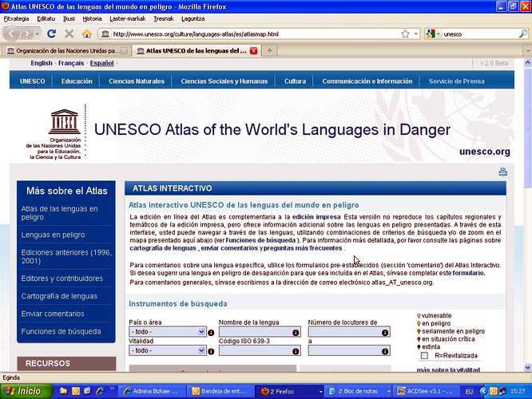Open a new tab with plus button
The height and width of the screenshot is (399, 532).
click(x=269, y=50)
